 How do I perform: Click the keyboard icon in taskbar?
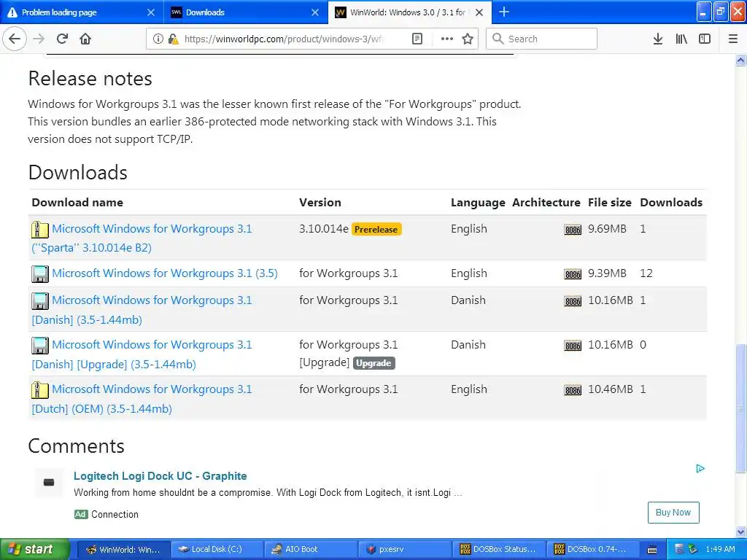click(x=652, y=550)
